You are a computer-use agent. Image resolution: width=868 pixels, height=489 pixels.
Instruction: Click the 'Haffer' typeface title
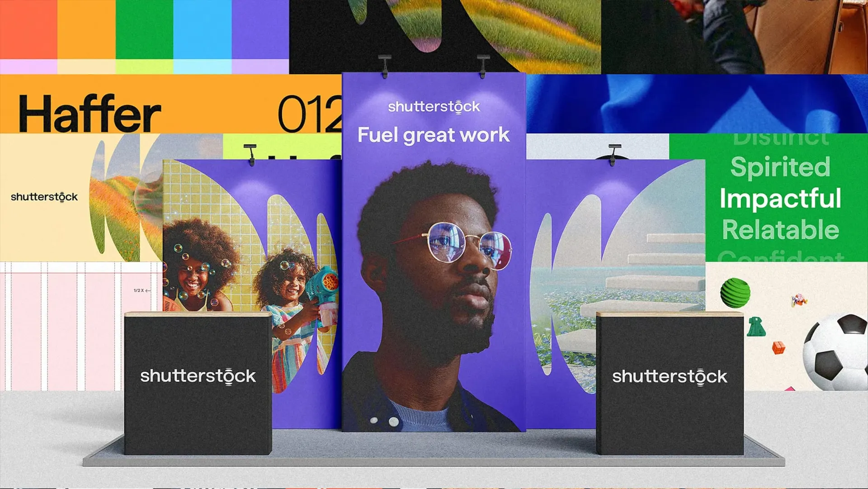pos(90,113)
